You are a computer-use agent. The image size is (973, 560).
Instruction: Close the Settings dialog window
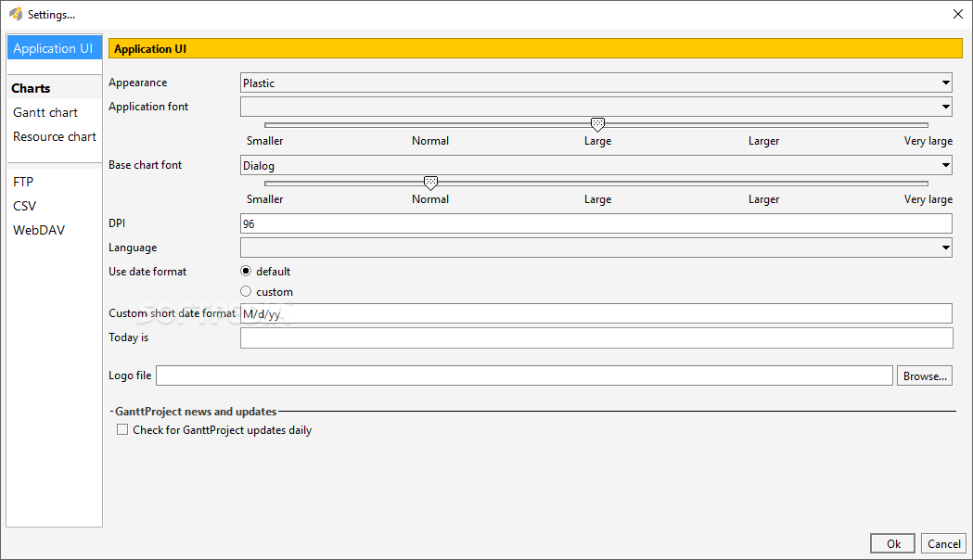[x=957, y=14]
